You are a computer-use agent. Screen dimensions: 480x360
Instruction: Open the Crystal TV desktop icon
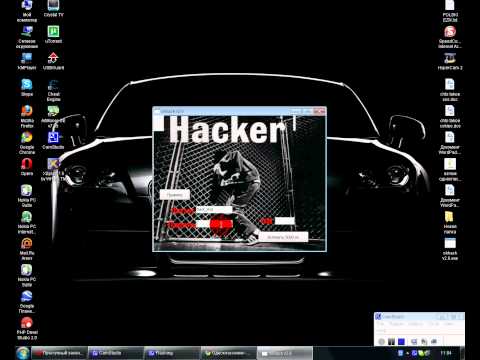[x=53, y=9]
